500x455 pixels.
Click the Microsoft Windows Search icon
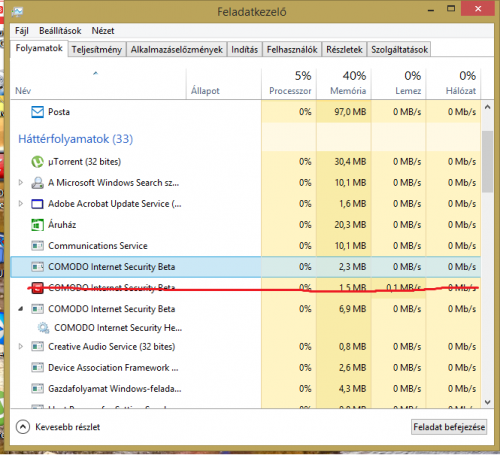[x=37, y=183]
